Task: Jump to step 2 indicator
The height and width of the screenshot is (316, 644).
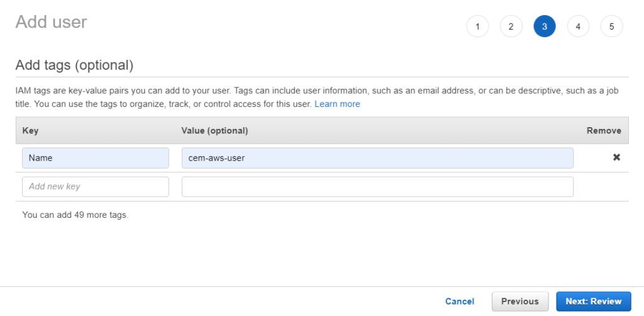Action: pos(511,26)
